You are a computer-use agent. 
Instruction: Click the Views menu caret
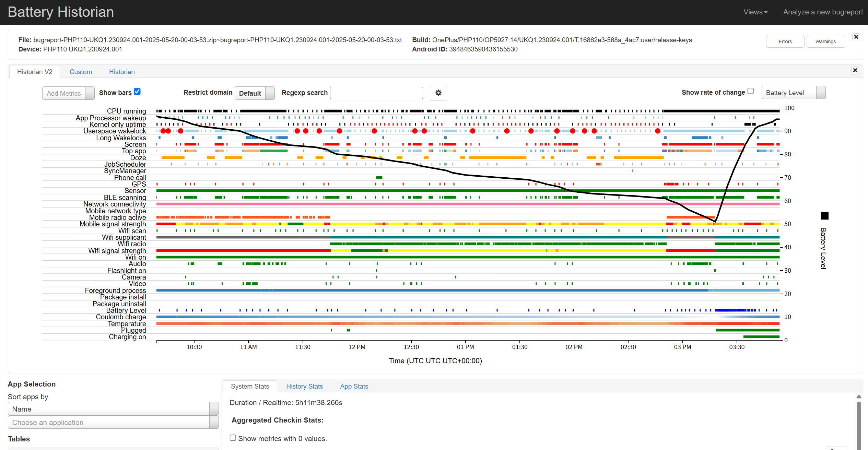[766, 12]
